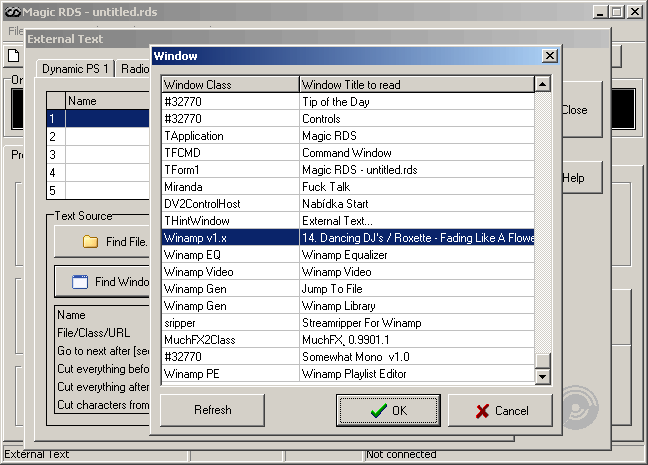Select row 1 in External Text name list
The image size is (648, 465).
click(98, 119)
